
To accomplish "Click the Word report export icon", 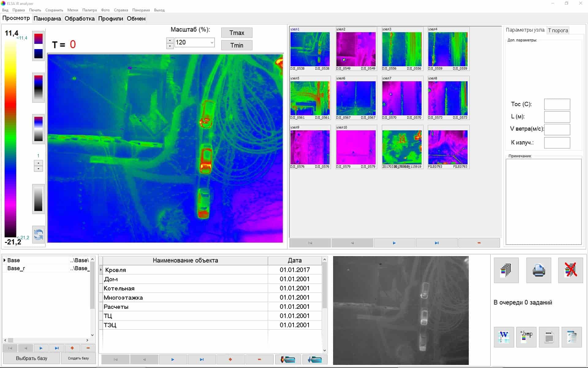I will point(504,337).
